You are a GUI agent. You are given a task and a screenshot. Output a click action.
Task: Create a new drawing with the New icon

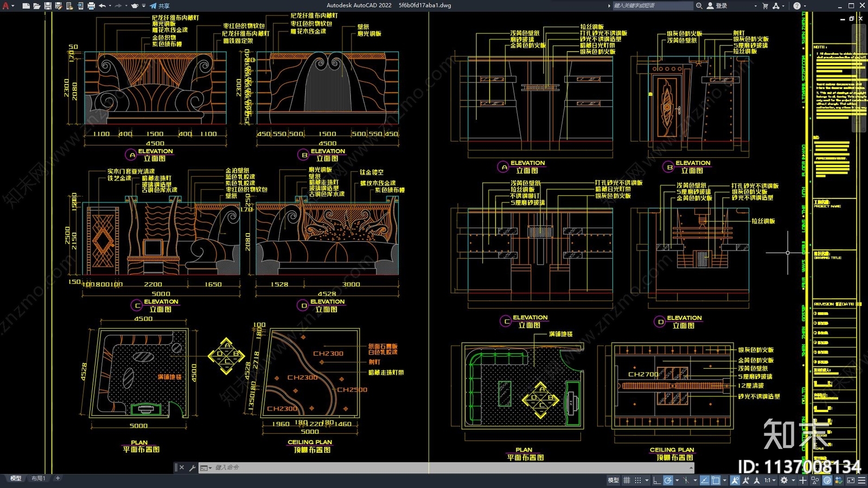26,5
